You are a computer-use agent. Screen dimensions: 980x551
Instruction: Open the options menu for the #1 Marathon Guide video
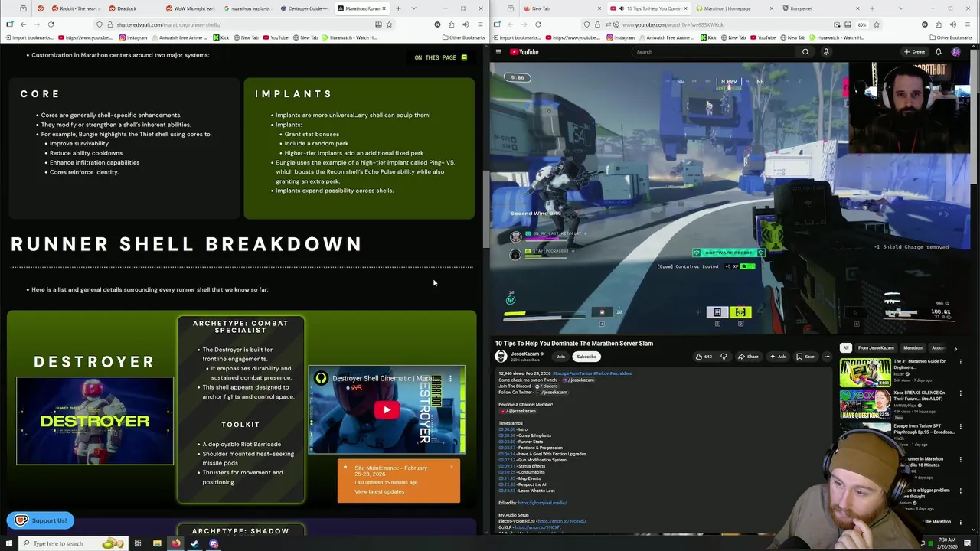coord(960,362)
